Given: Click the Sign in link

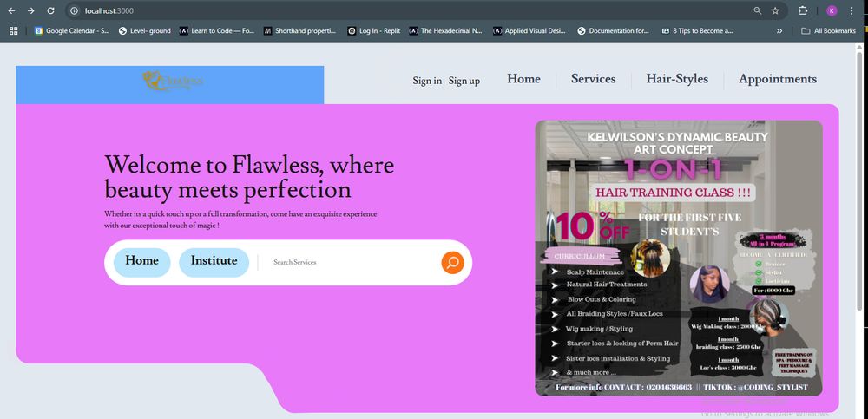Looking at the screenshot, I should (427, 81).
